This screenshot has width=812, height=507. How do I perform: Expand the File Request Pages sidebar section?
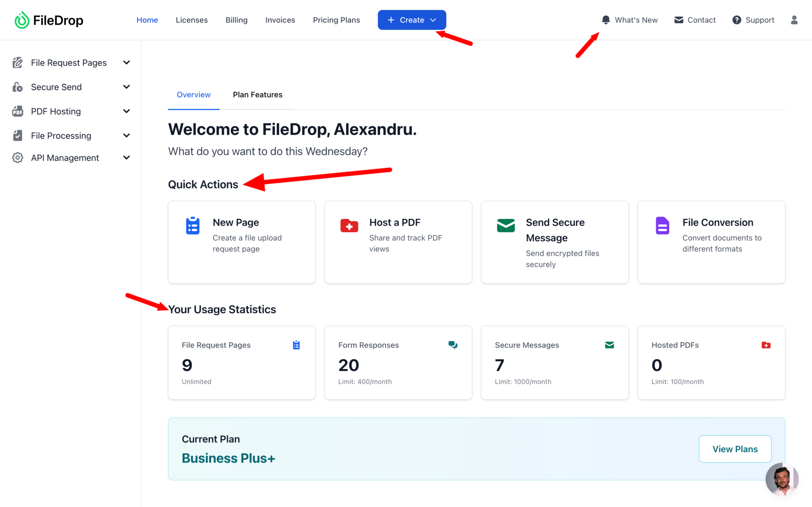(71, 63)
